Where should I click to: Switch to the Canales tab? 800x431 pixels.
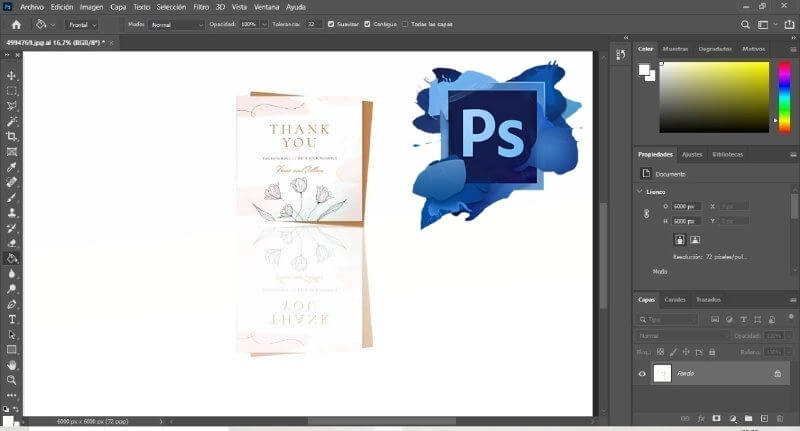coord(675,299)
